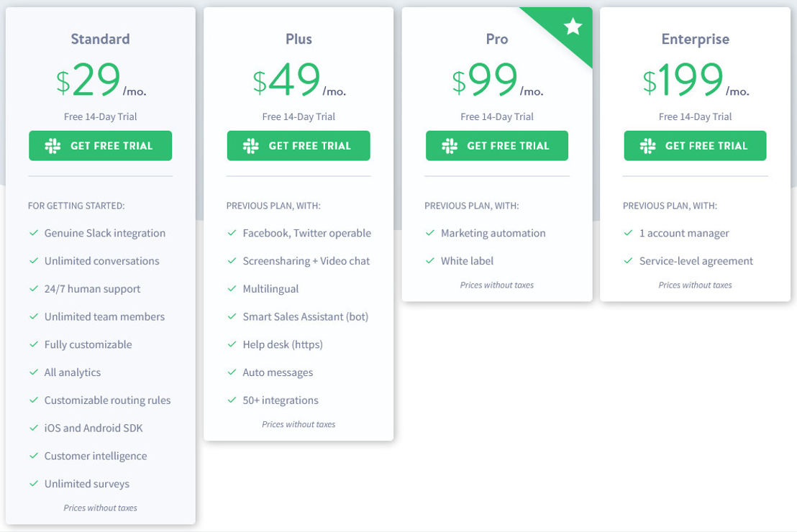This screenshot has height=532, width=797.
Task: Click 'Genuine Slack integration' feature text
Action: coord(105,233)
